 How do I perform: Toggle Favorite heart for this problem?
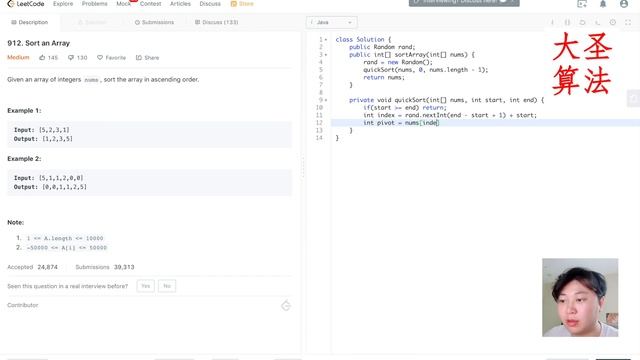pos(111,58)
